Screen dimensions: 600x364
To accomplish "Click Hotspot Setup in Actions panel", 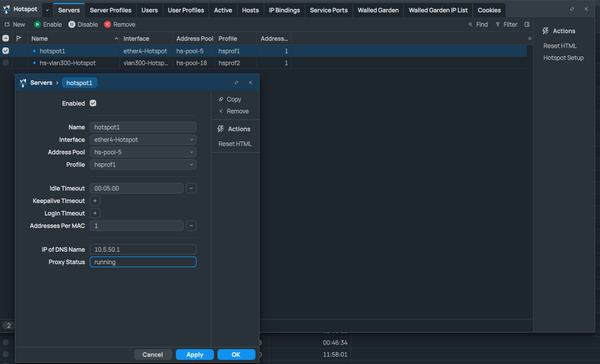I will pos(563,58).
